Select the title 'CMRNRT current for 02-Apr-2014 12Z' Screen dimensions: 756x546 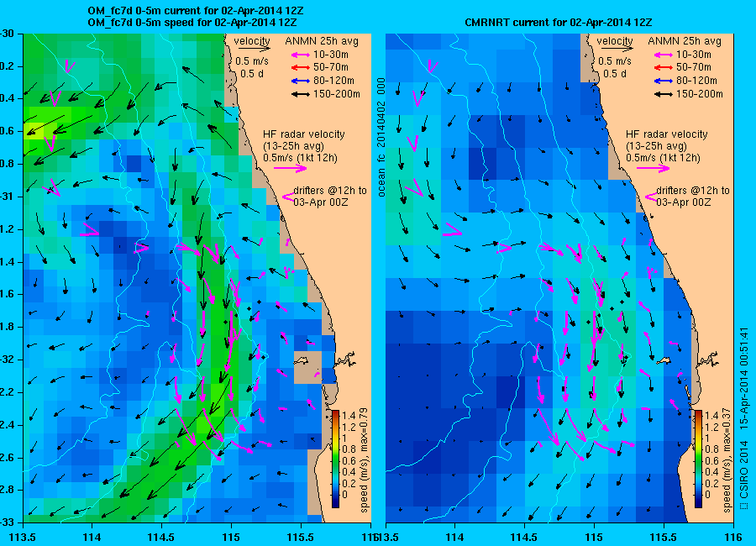tap(559, 23)
